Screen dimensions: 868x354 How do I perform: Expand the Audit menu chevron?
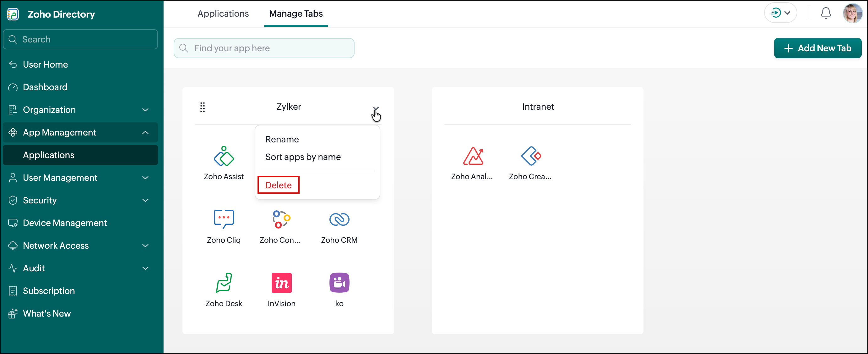tap(146, 268)
